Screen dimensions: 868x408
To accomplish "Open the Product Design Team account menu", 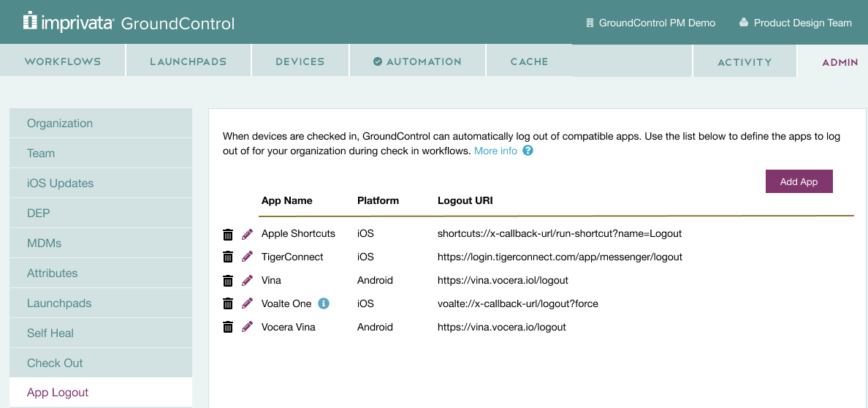I will 796,23.
